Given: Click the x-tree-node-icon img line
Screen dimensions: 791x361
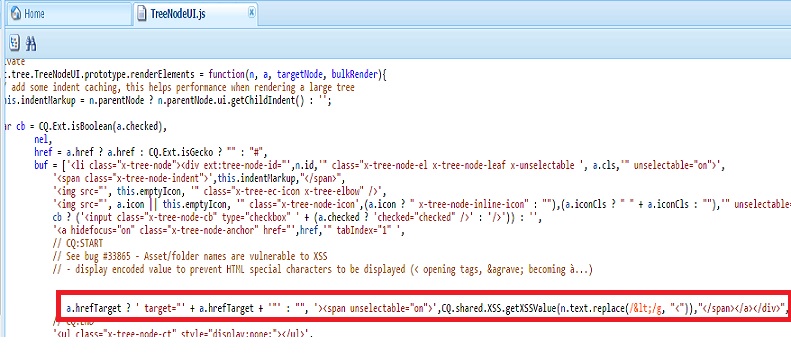Looking at the screenshot, I should [421, 204].
